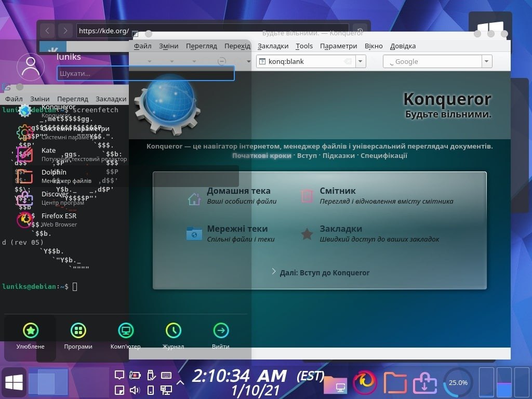Screen dimensions: 532x399
Task: Click the volume speaker tray icon
Action: coord(135,390)
